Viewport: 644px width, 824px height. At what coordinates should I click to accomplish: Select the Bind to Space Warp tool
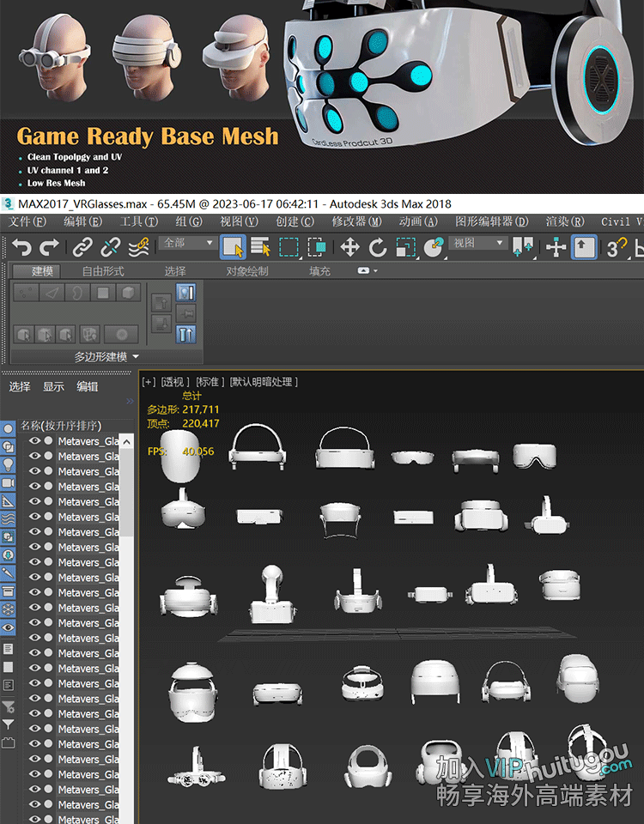[138, 248]
